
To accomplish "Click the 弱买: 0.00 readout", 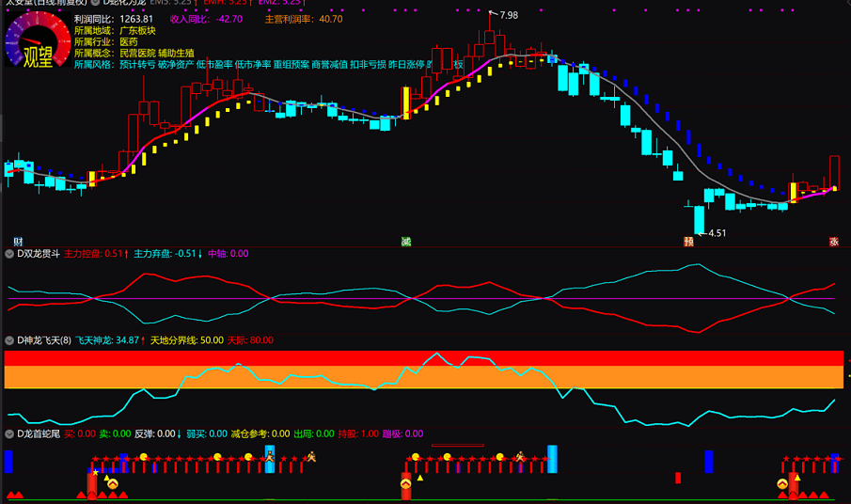I will click(207, 434).
